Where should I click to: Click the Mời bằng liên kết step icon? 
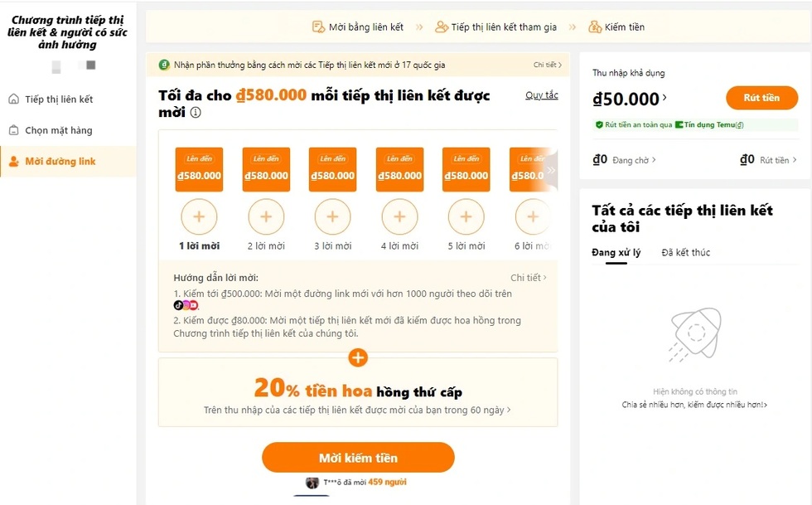317,26
